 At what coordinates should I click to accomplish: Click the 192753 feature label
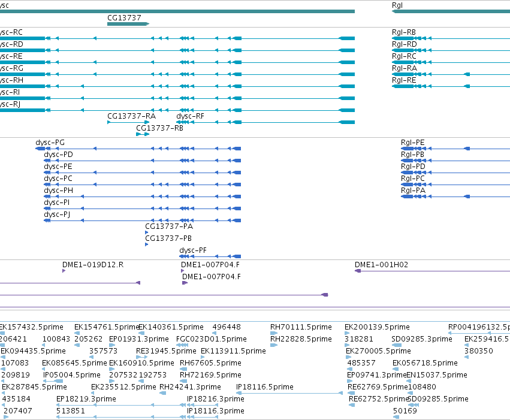click(x=153, y=375)
